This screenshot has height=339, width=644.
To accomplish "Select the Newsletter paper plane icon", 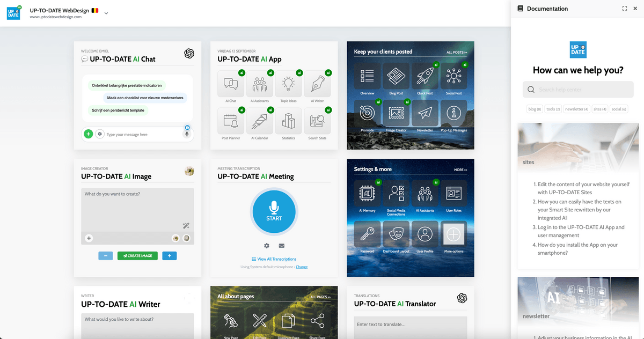I will click(425, 113).
